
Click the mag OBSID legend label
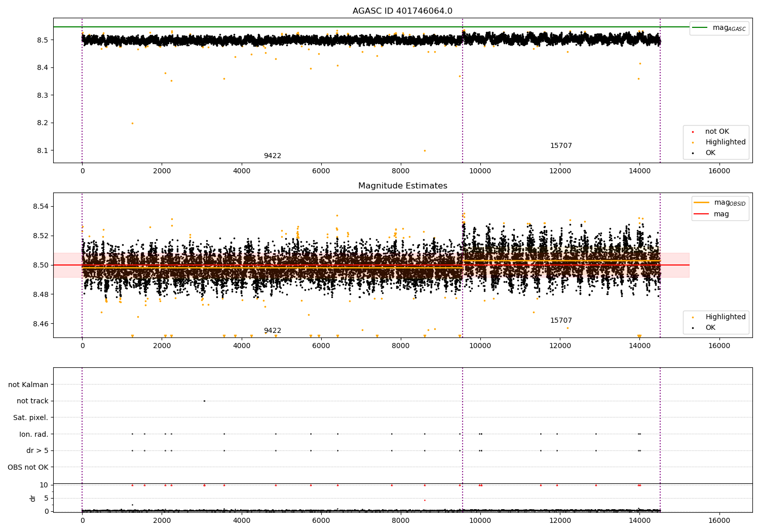(730, 203)
